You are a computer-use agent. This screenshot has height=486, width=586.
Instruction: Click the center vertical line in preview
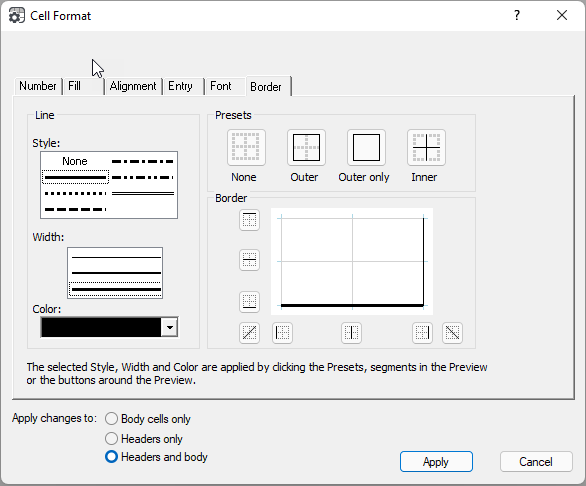tap(352, 262)
